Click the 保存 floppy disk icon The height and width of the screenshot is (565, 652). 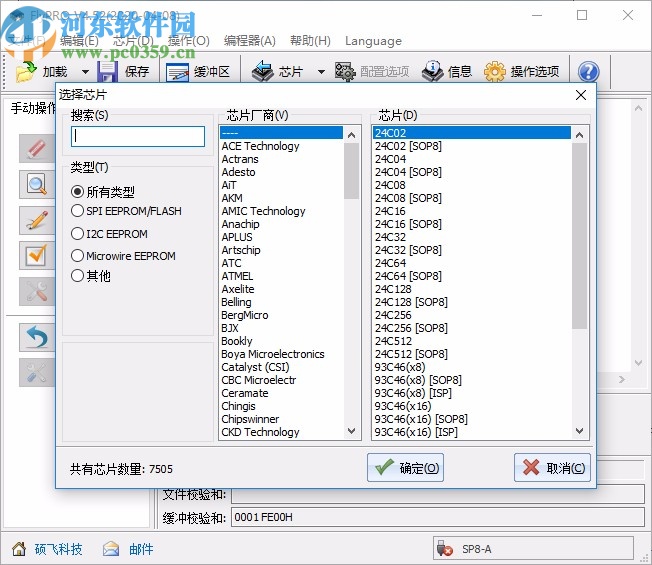[x=107, y=72]
